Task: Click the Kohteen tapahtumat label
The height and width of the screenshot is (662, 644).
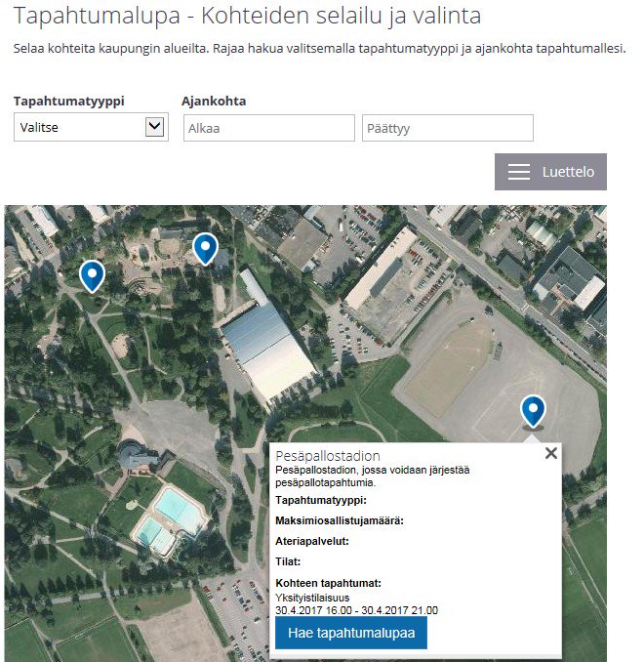Action: click(x=328, y=583)
